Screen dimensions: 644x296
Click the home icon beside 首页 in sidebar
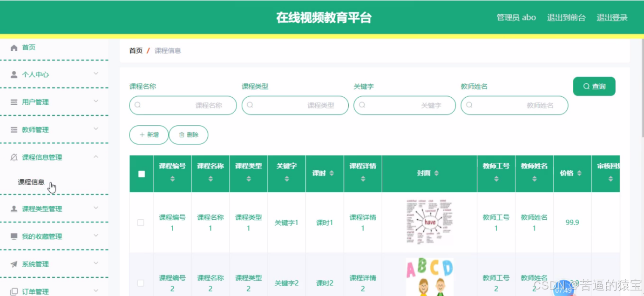pyautogui.click(x=14, y=47)
